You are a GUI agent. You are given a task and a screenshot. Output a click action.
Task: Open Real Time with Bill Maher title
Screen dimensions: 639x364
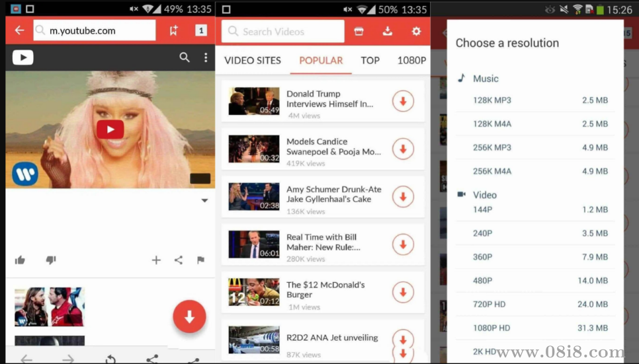pyautogui.click(x=323, y=242)
